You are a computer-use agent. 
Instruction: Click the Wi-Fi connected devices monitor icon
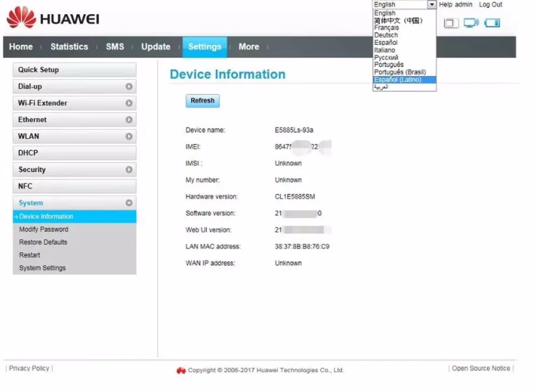click(x=471, y=23)
